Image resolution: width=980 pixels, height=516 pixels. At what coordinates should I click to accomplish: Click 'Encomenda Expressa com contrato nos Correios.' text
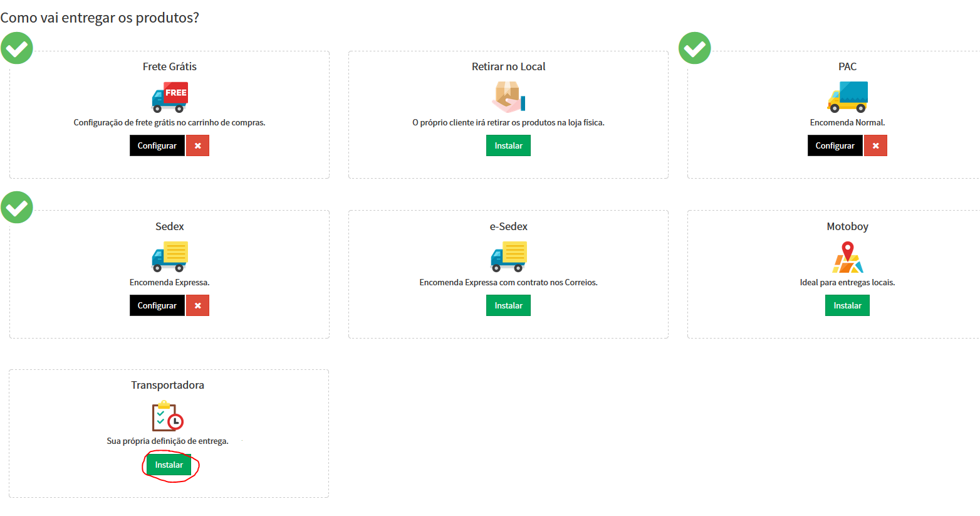509,282
